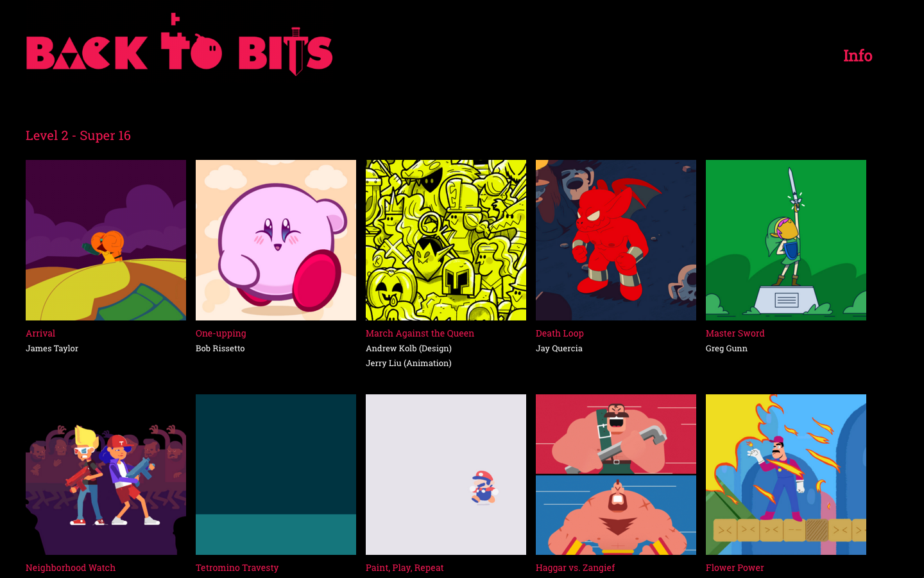Click artist name Bob Rissetto
This screenshot has width=924, height=578.
220,348
